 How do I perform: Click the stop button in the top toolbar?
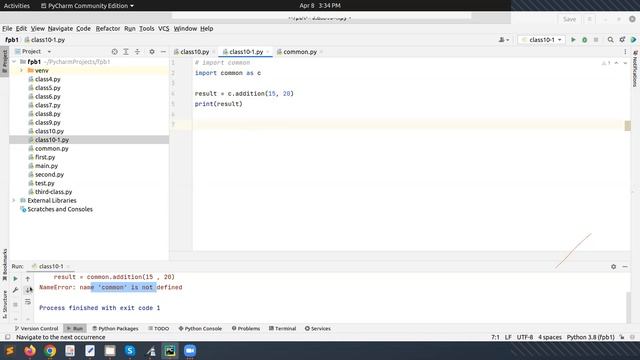coord(596,40)
